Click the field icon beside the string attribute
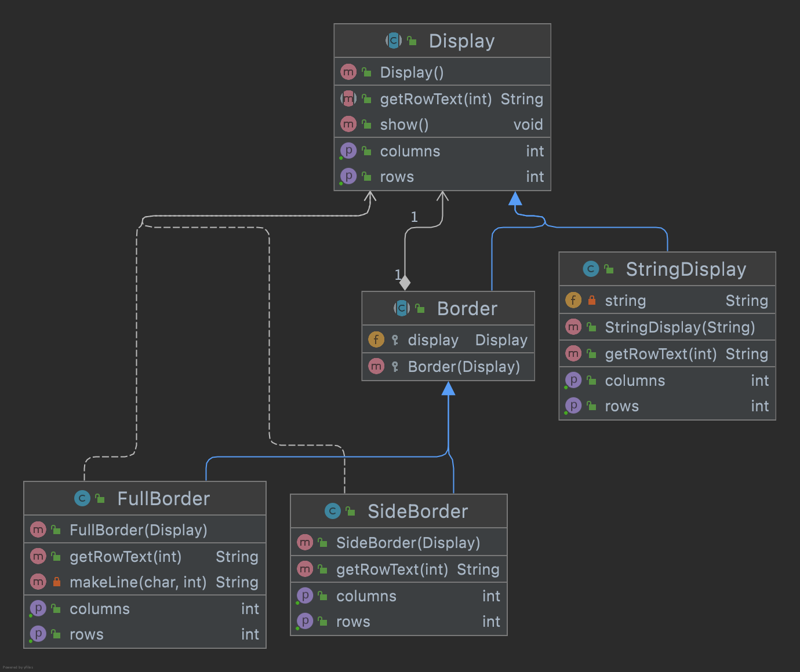Image resolution: width=800 pixels, height=672 pixels. click(x=573, y=300)
